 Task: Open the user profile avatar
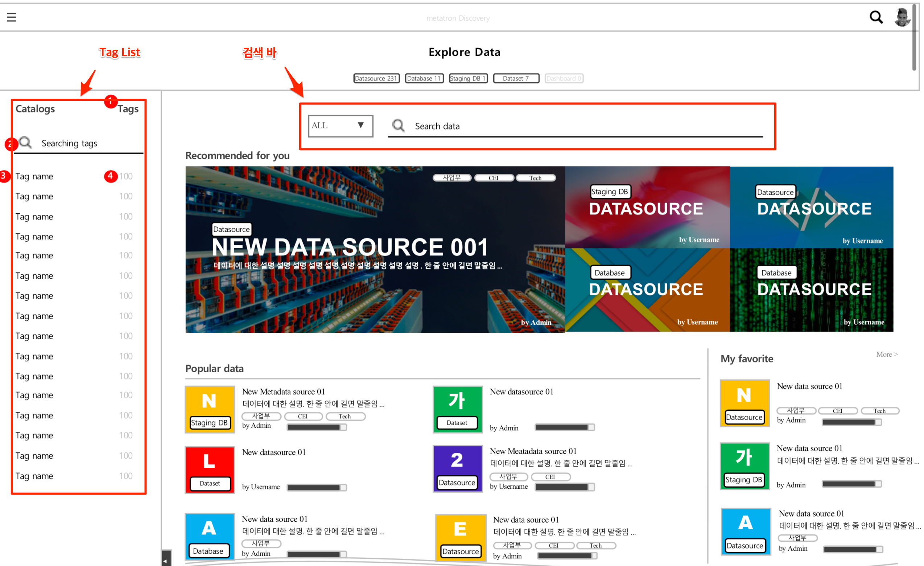point(902,17)
